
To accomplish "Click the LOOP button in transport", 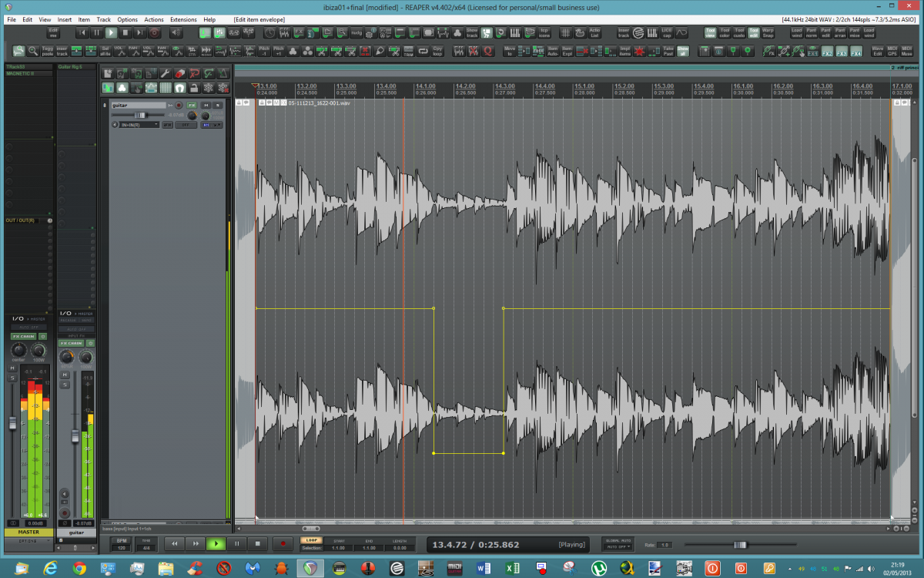I will tap(312, 540).
